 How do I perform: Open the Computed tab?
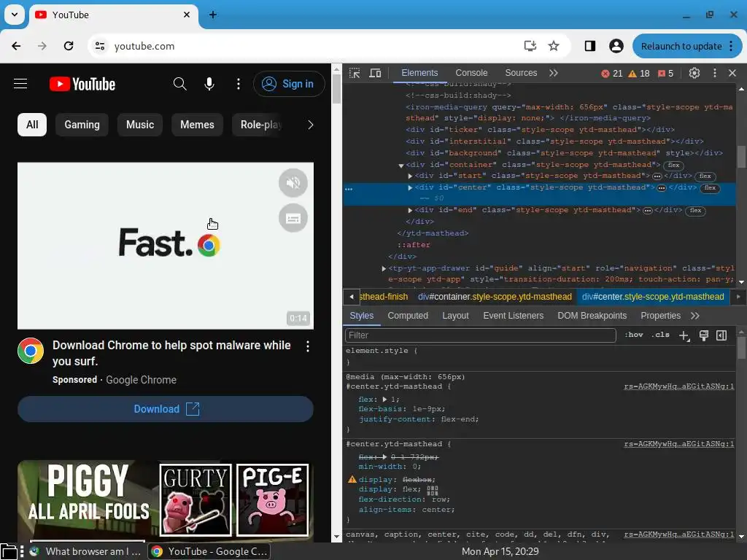tap(408, 316)
